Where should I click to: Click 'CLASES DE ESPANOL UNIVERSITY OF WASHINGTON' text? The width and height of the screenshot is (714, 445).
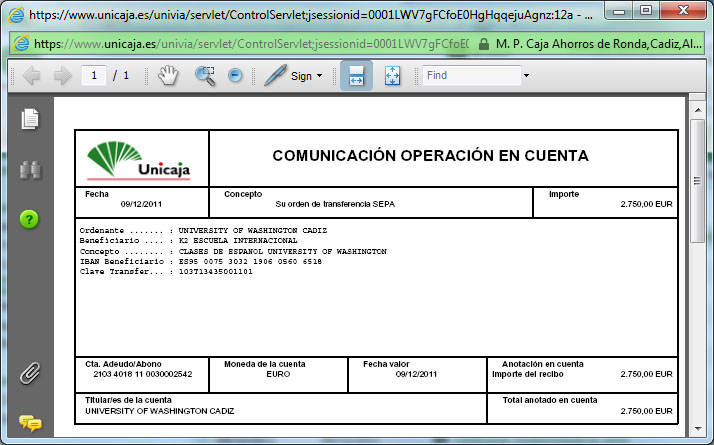pos(282,251)
